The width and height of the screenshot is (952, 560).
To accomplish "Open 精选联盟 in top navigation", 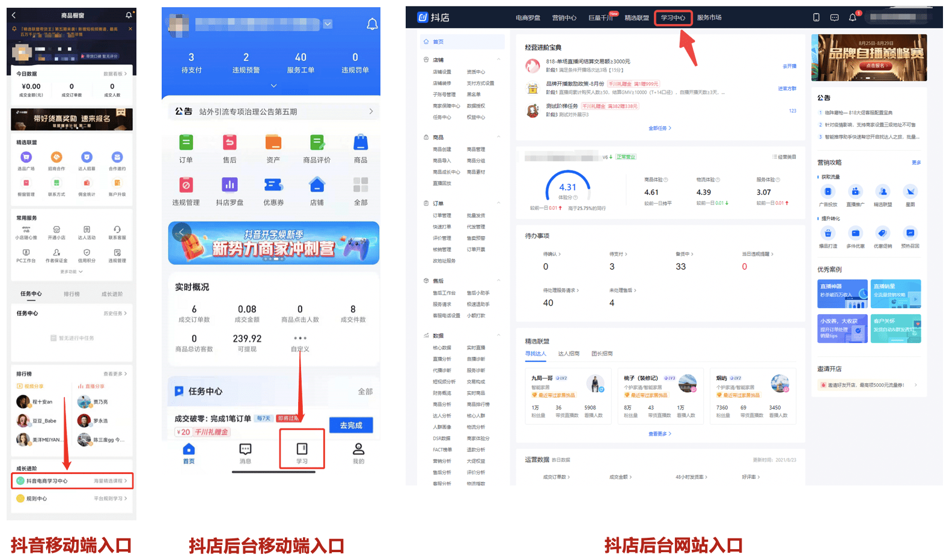I will [x=636, y=17].
